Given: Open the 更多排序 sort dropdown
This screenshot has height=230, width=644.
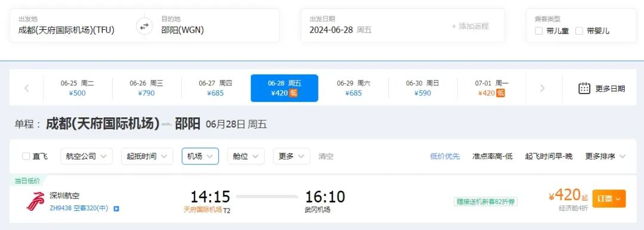Looking at the screenshot, I should pos(605,156).
